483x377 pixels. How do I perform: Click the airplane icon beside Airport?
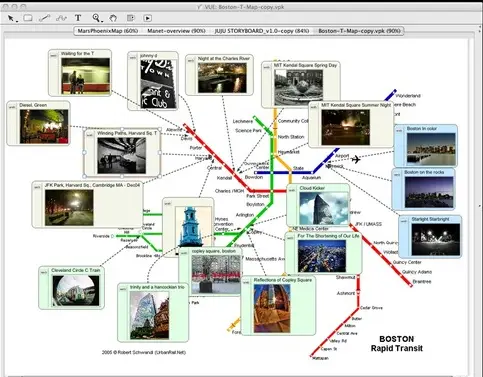pyautogui.click(x=356, y=159)
